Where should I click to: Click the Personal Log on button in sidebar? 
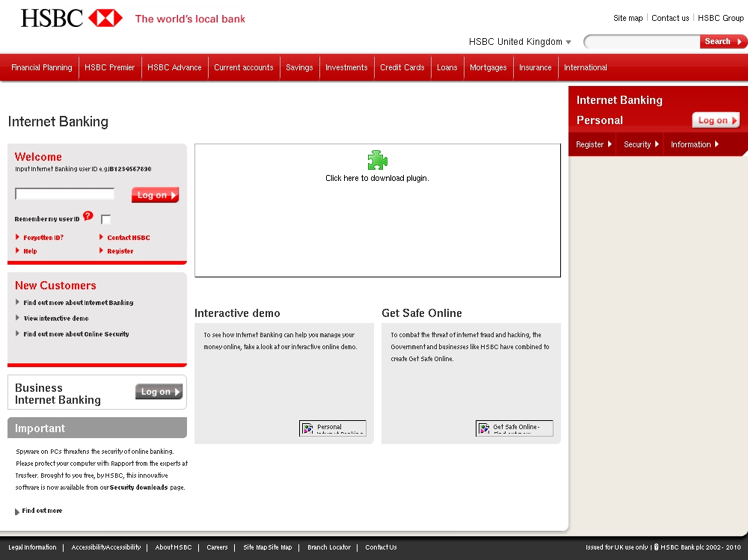point(716,120)
